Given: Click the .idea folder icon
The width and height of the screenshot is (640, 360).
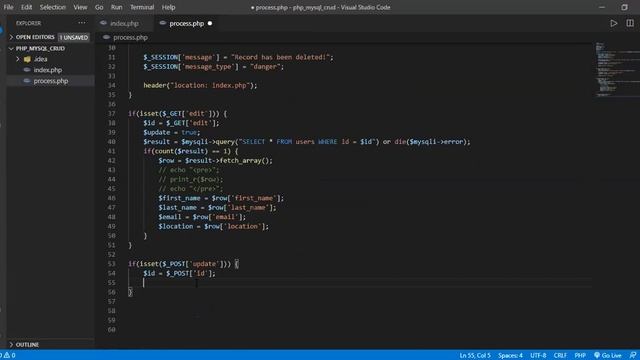Looking at the screenshot, I should [x=27, y=59].
